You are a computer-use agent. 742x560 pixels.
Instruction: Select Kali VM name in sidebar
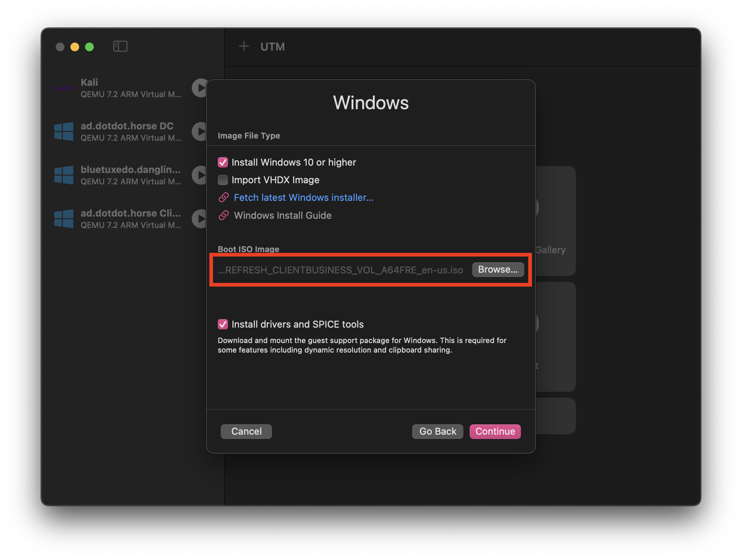pyautogui.click(x=89, y=82)
